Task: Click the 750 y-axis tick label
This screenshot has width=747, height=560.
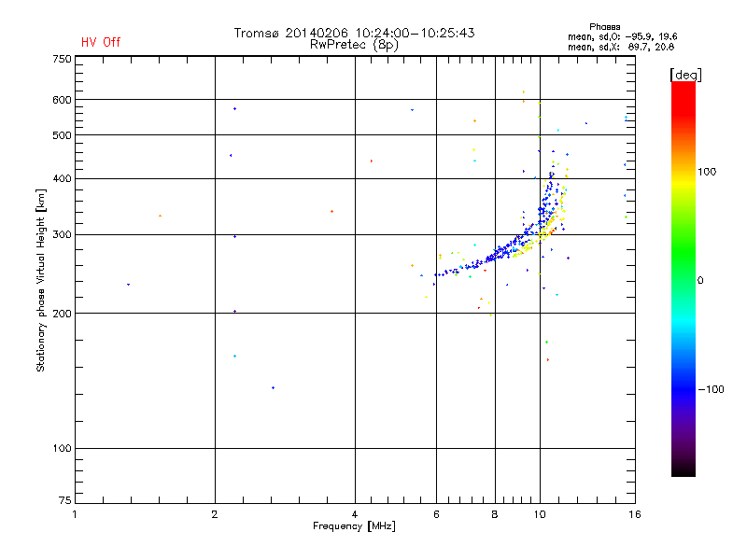Action: 62,59
